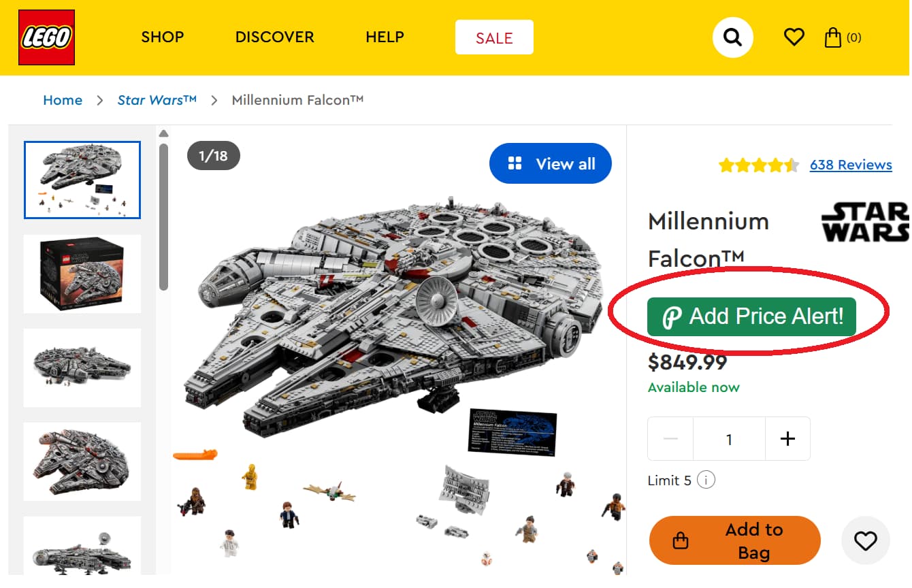Open the 638 Reviews link
This screenshot has width=912, height=588.
(x=851, y=164)
